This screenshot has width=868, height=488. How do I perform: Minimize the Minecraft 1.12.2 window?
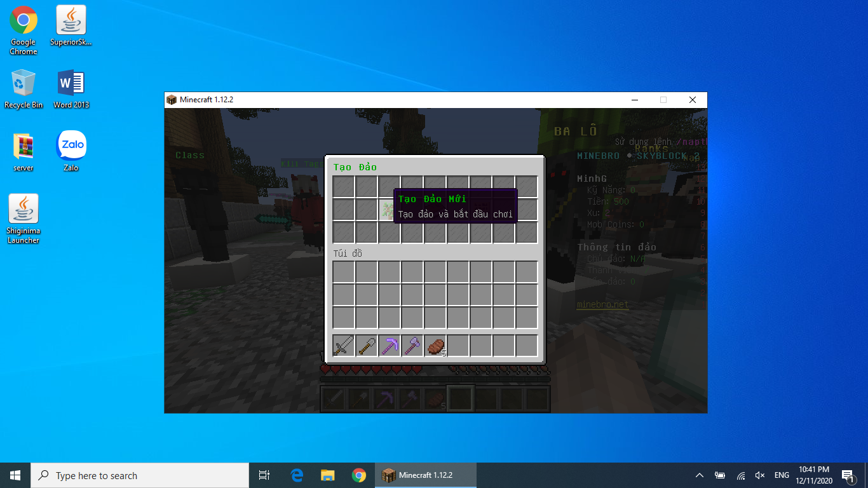pyautogui.click(x=634, y=100)
